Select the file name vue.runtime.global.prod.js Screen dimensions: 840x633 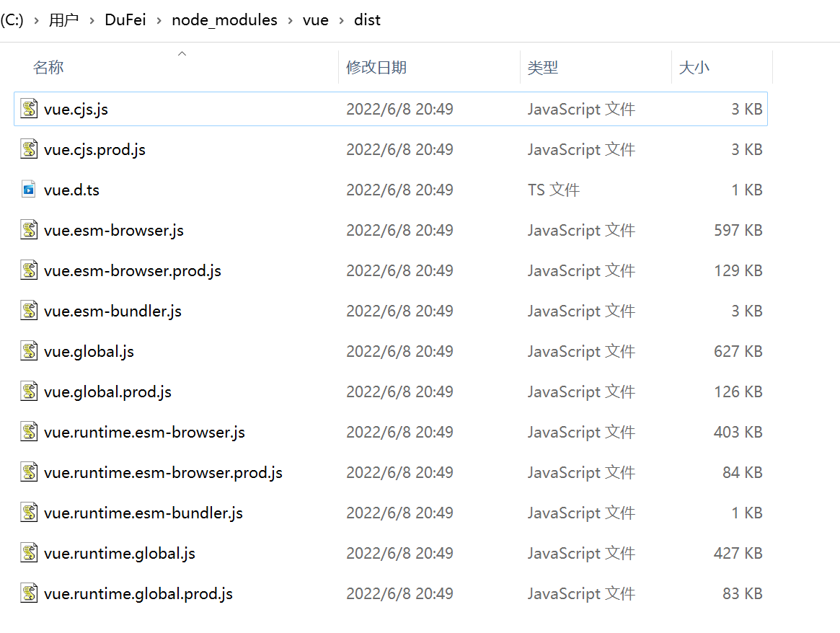coord(138,594)
